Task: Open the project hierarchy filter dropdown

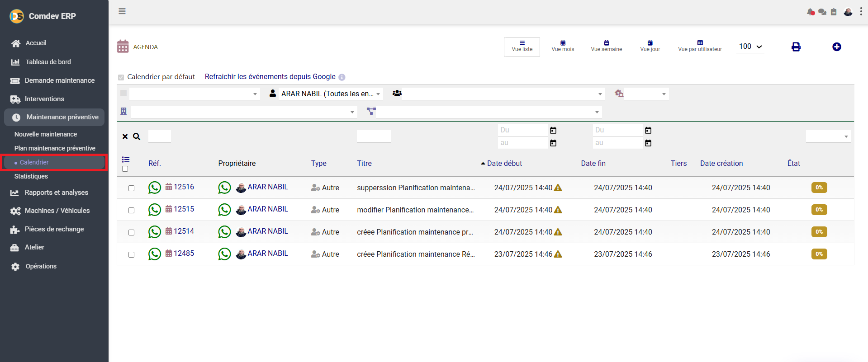Action: pyautogui.click(x=489, y=112)
